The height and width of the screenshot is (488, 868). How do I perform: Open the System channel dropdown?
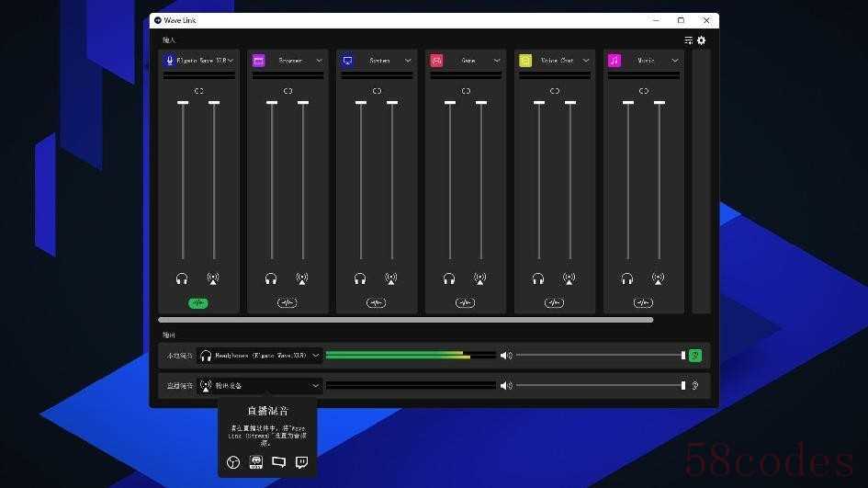point(408,61)
